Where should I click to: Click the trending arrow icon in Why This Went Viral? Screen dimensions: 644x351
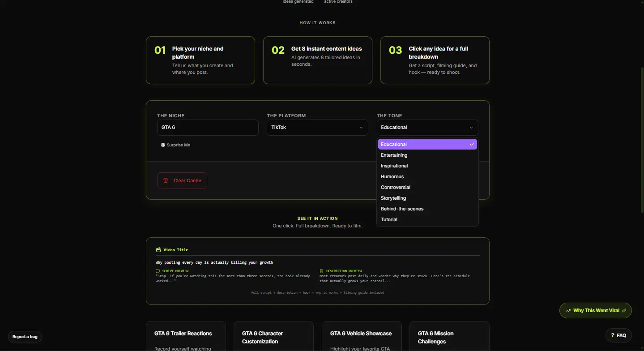click(568, 310)
